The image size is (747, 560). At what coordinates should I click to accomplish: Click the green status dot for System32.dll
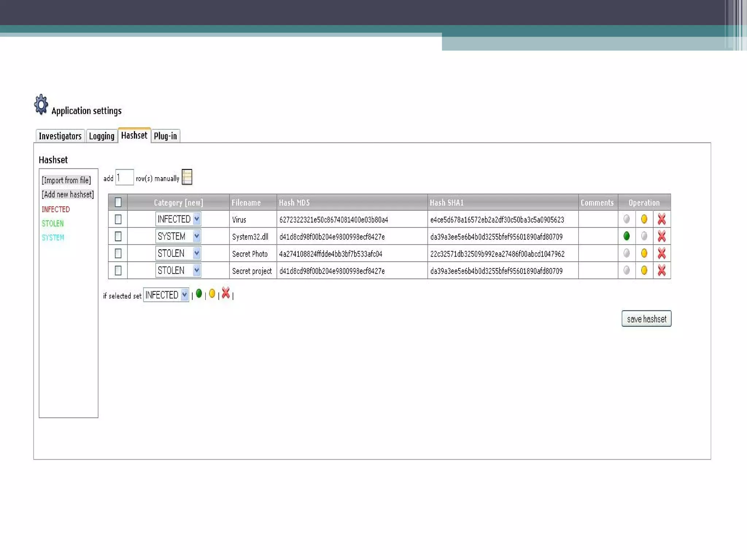[626, 236]
